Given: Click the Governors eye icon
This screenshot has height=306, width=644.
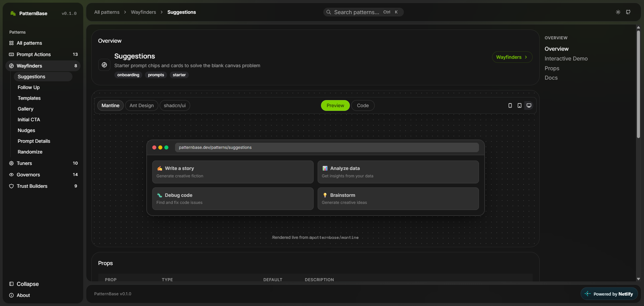Looking at the screenshot, I should tap(11, 175).
